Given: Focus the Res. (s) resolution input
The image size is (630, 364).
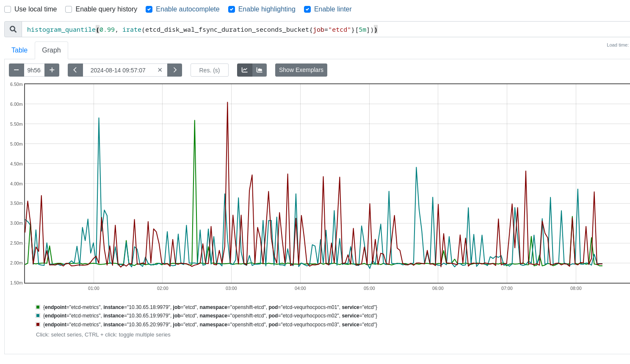Looking at the screenshot, I should (210, 70).
